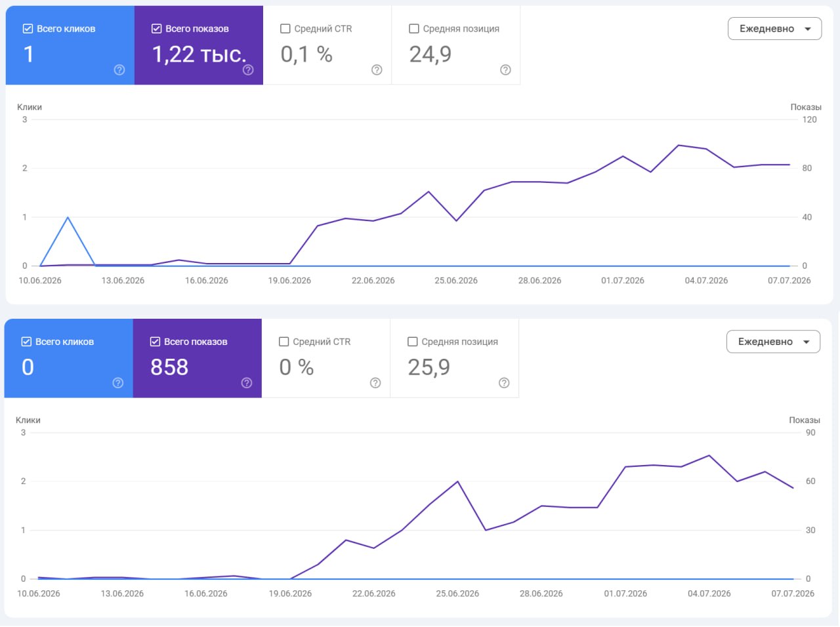Image resolution: width=840 pixels, height=627 pixels.
Task: Click dropdown arrow in top Ежедневно selector
Action: pyautogui.click(x=808, y=29)
